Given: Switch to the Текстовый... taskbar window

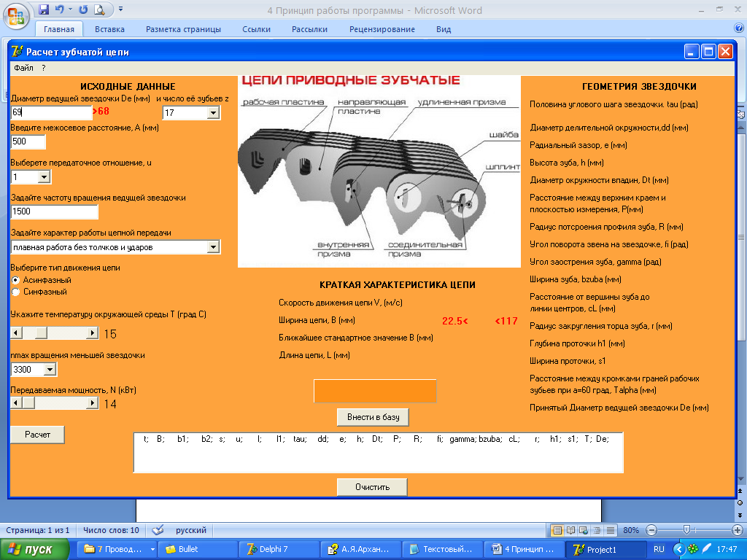Looking at the screenshot, I should 441,550.
